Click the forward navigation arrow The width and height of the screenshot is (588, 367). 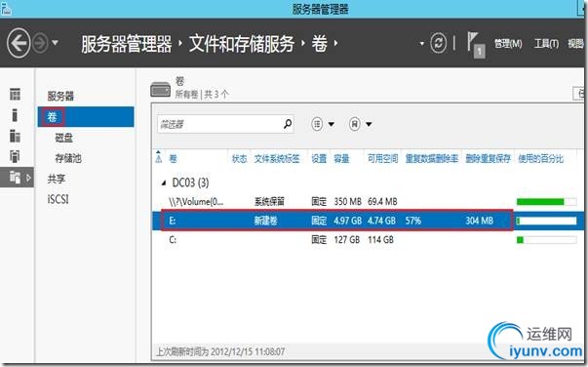(x=40, y=43)
